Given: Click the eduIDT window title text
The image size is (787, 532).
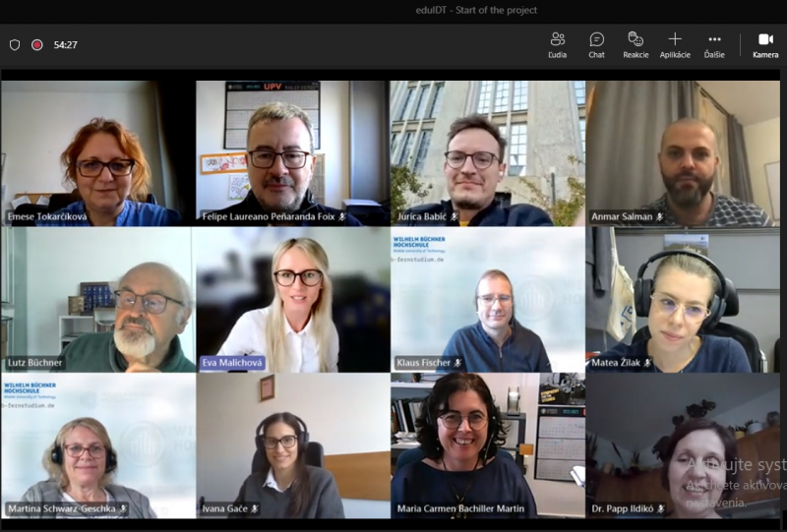Looking at the screenshot, I should tap(393, 10).
